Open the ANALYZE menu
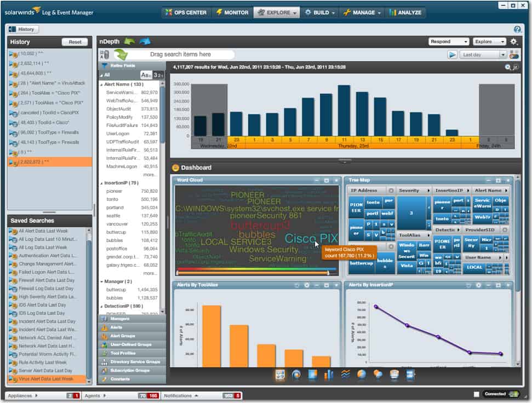 [406, 12]
